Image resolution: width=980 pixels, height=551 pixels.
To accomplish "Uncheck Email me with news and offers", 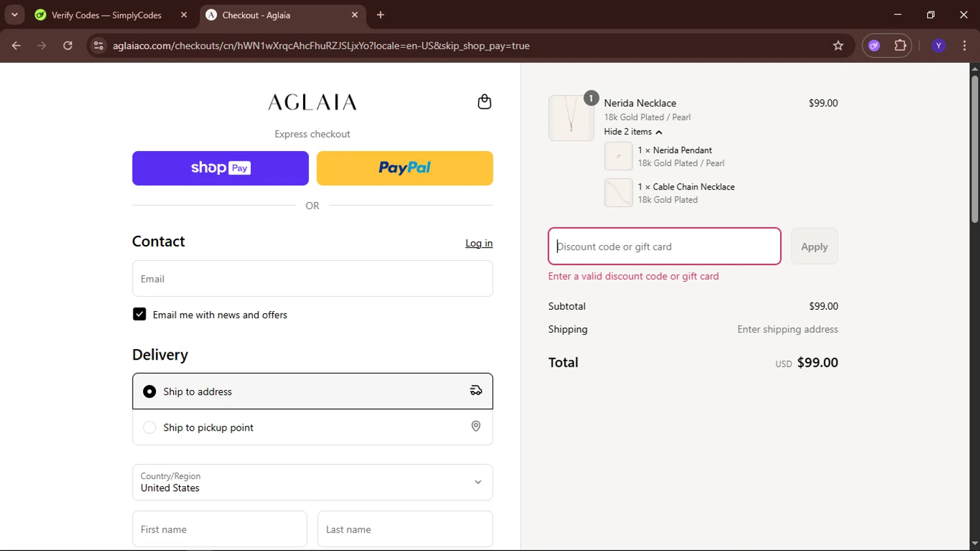I will (x=139, y=314).
